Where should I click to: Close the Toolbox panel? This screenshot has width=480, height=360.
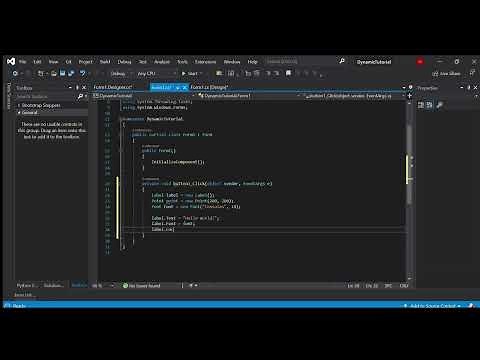[84, 87]
